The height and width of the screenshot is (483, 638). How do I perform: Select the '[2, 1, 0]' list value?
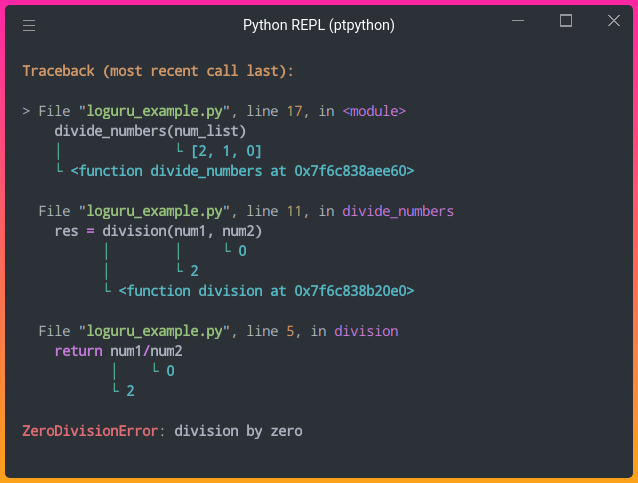[x=226, y=151]
